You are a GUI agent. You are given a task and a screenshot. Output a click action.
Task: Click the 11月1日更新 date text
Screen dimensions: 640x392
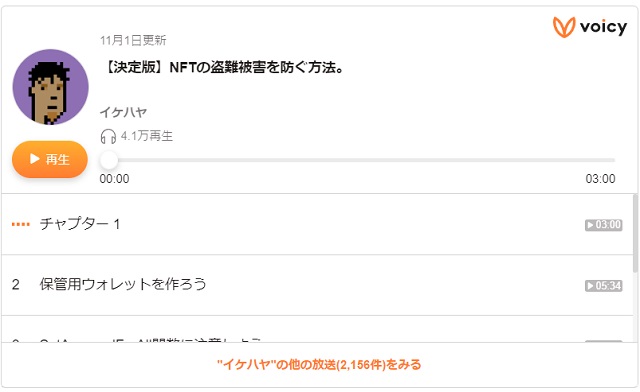tap(133, 40)
